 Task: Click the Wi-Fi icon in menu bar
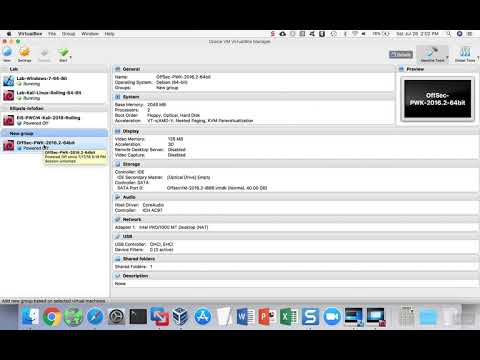pos(355,34)
